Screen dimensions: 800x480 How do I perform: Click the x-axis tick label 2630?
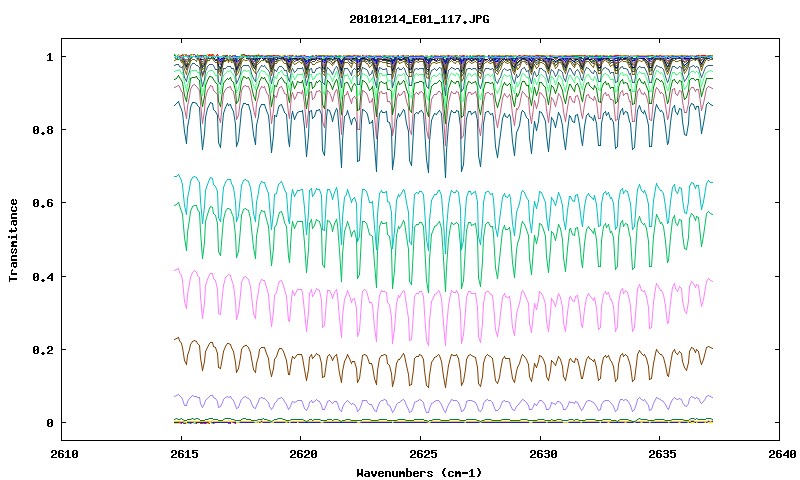click(542, 454)
